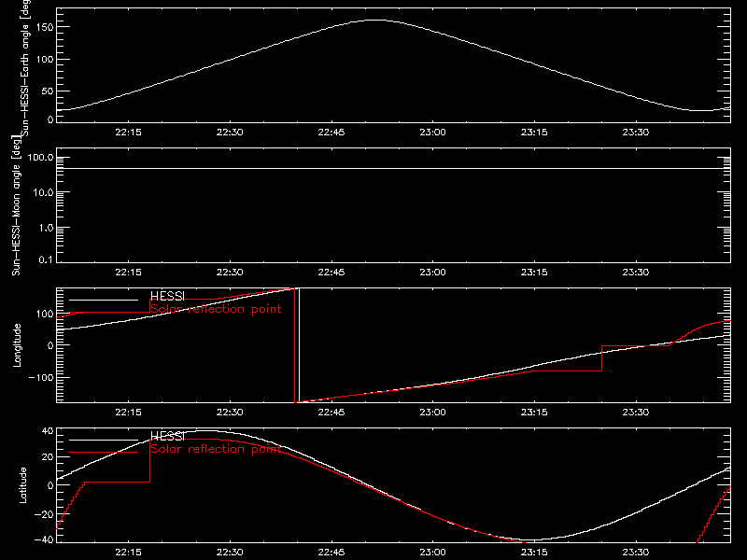The height and width of the screenshot is (560, 747).
Task: Click Solar reflection point legend in Longitude plot
Action: [216, 309]
